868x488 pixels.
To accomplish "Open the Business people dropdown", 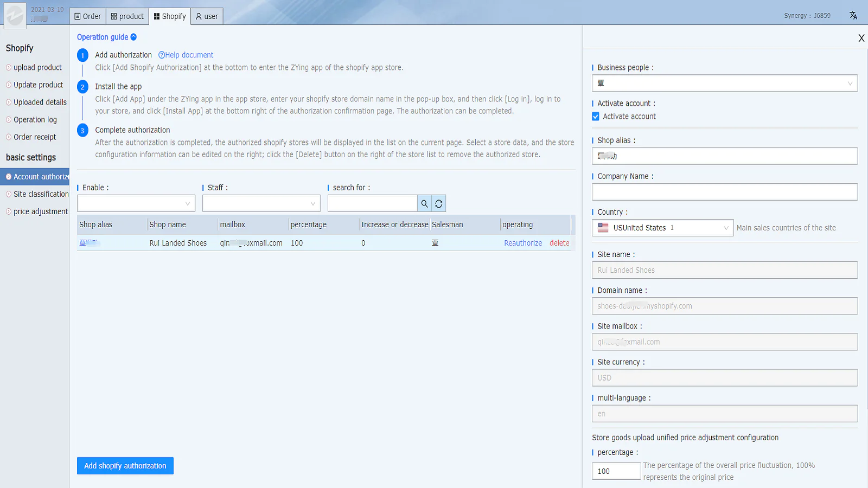I will click(724, 83).
